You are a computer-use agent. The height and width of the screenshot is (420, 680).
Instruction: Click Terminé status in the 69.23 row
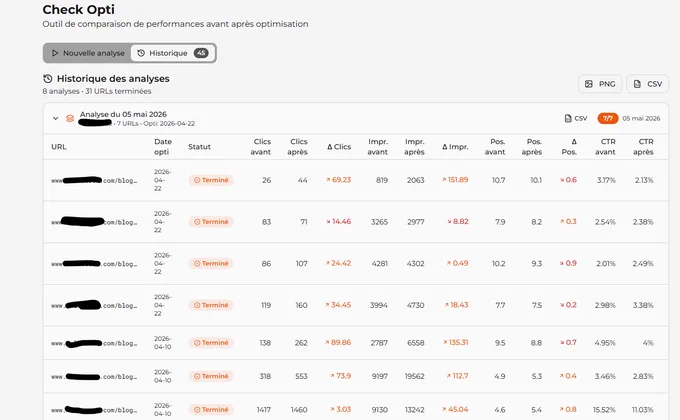pos(211,180)
